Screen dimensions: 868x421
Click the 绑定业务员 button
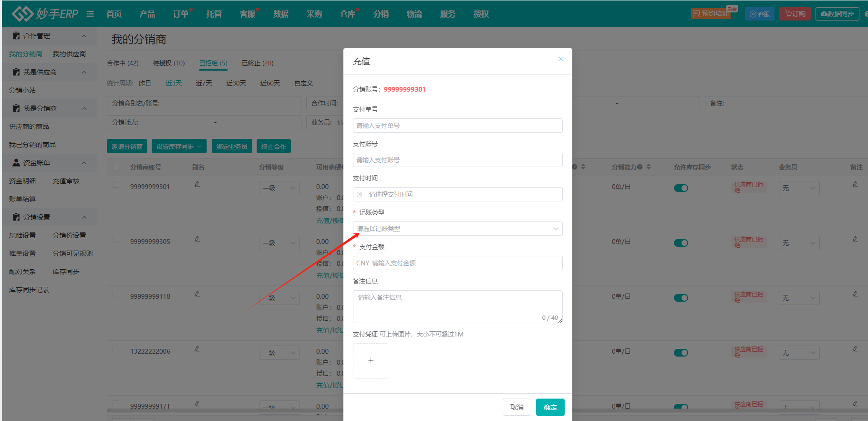[232, 147]
